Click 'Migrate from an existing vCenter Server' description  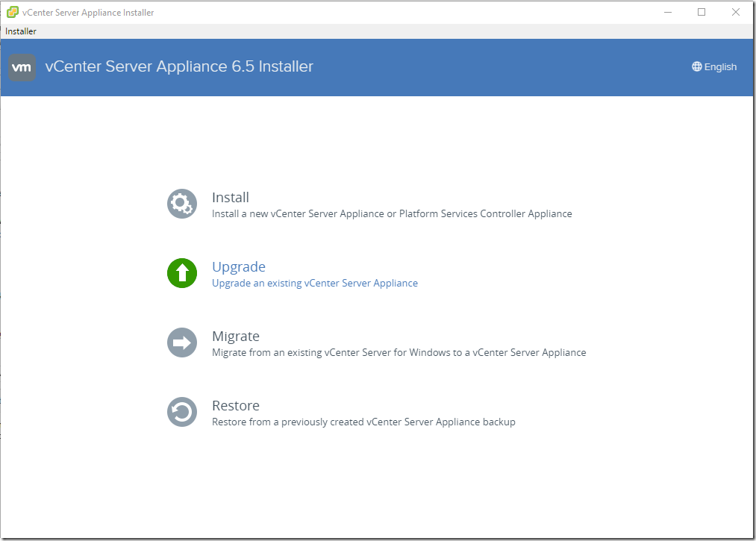tap(399, 352)
